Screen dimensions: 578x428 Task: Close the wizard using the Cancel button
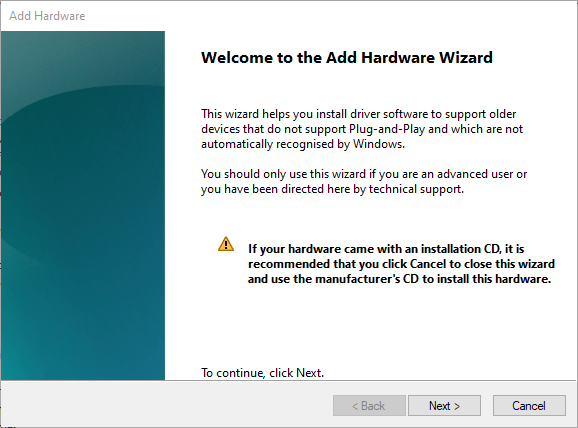[529, 406]
